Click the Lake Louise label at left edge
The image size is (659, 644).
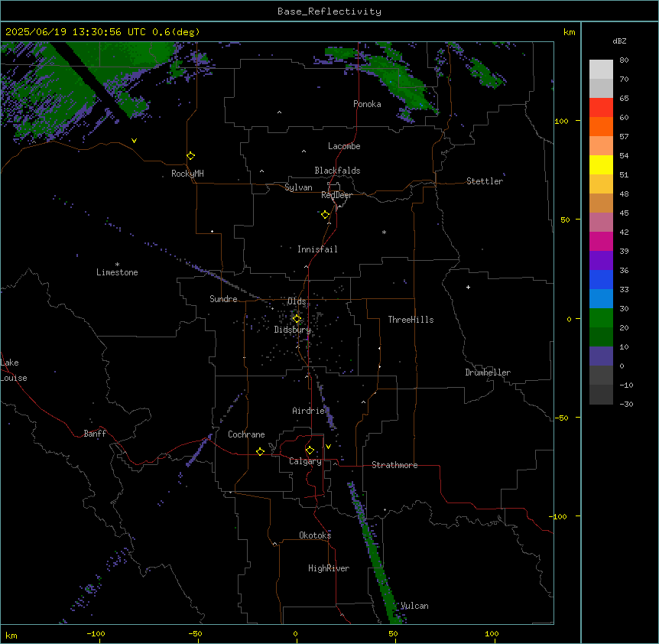(14, 370)
